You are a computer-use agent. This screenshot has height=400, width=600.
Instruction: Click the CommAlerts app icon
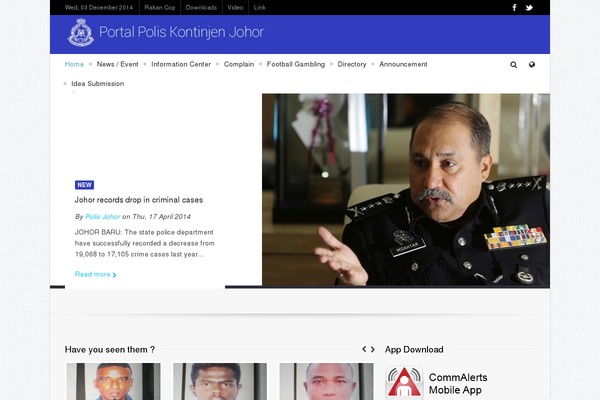[404, 382]
